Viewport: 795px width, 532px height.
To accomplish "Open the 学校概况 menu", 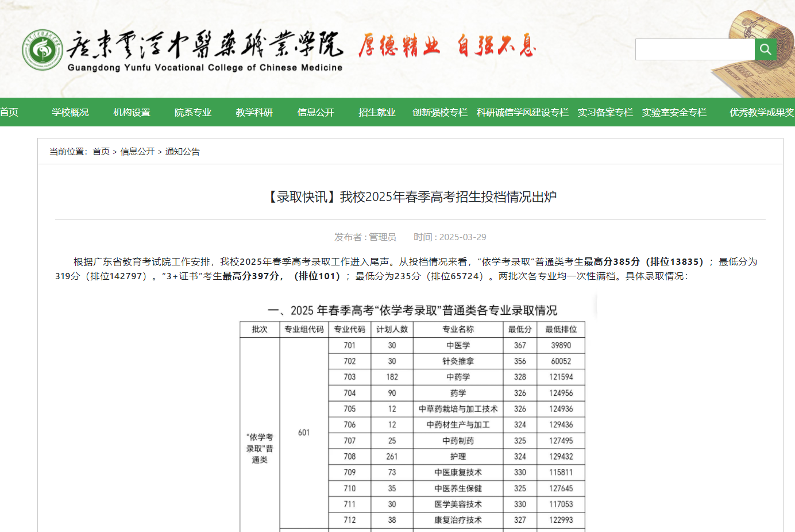I will tap(70, 113).
